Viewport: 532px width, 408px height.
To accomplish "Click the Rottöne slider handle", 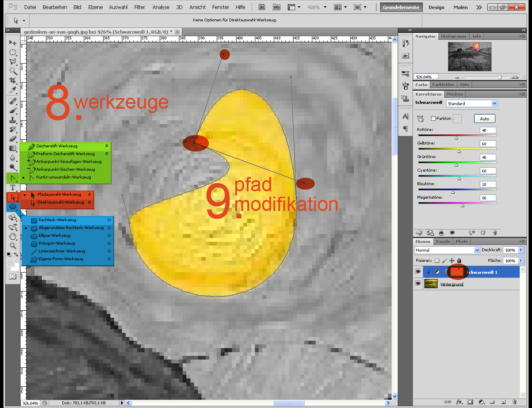I will tap(456, 138).
